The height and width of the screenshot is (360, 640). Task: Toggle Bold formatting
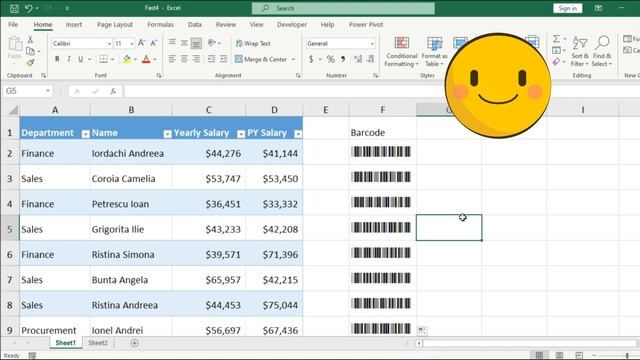pos(57,59)
